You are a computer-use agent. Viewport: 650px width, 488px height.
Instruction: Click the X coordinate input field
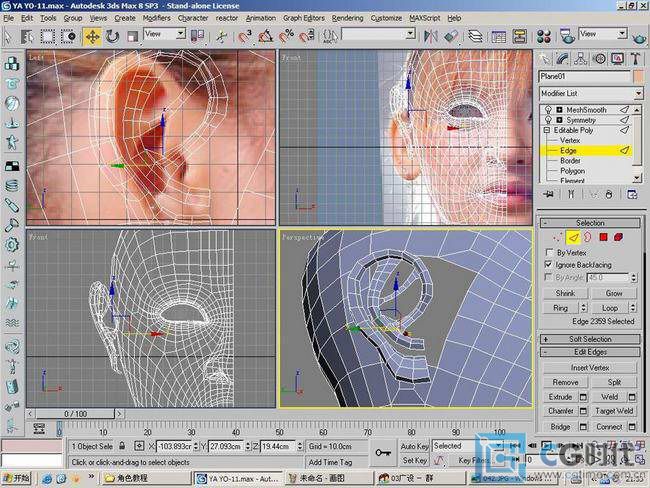174,446
